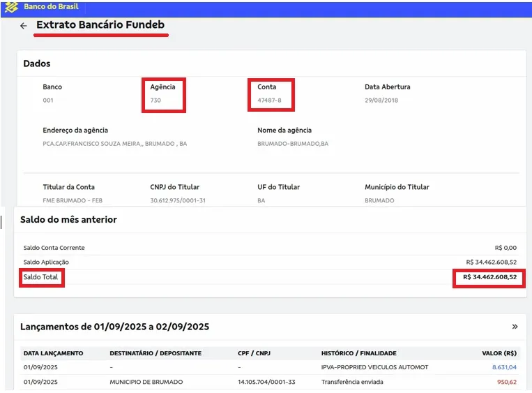Viewport: 532px width, 393px height.
Task: Click the DESTINATÁRIO / DEPOSITANTE column header
Action: [155, 353]
